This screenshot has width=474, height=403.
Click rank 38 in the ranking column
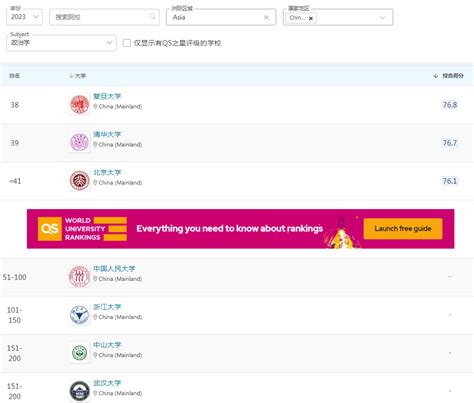14,105
